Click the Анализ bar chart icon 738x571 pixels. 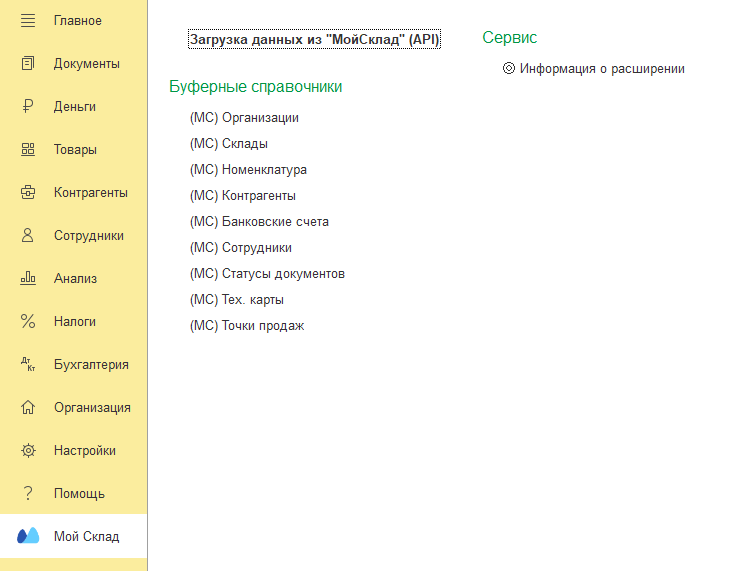point(28,278)
